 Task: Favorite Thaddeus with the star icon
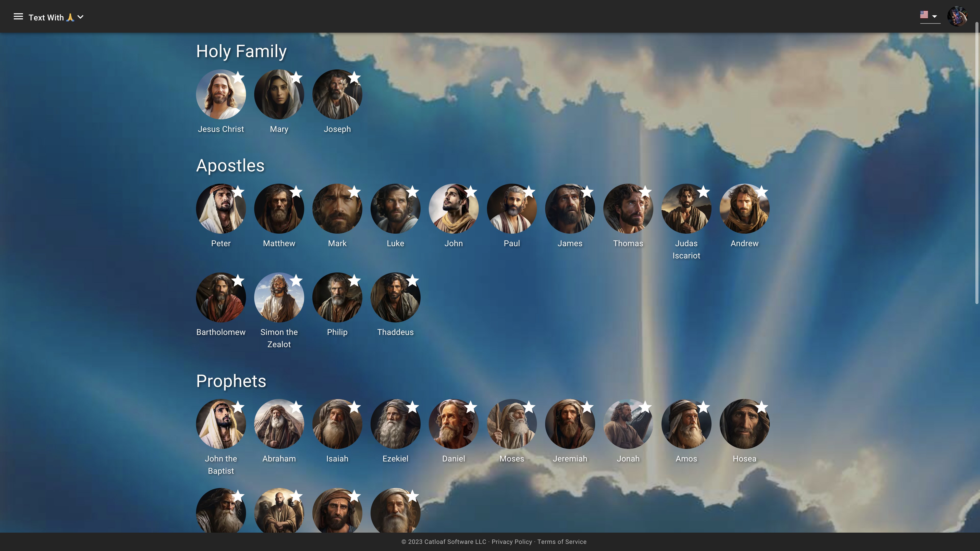pyautogui.click(x=412, y=281)
